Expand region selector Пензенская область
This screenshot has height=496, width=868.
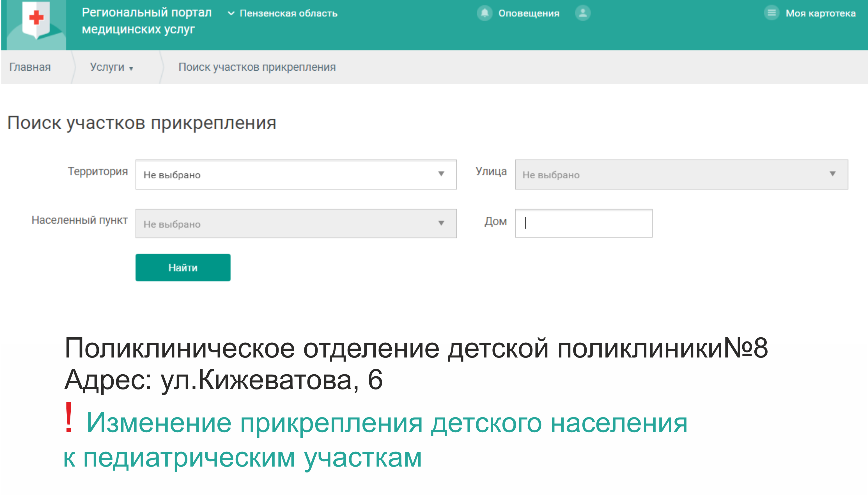tap(283, 13)
